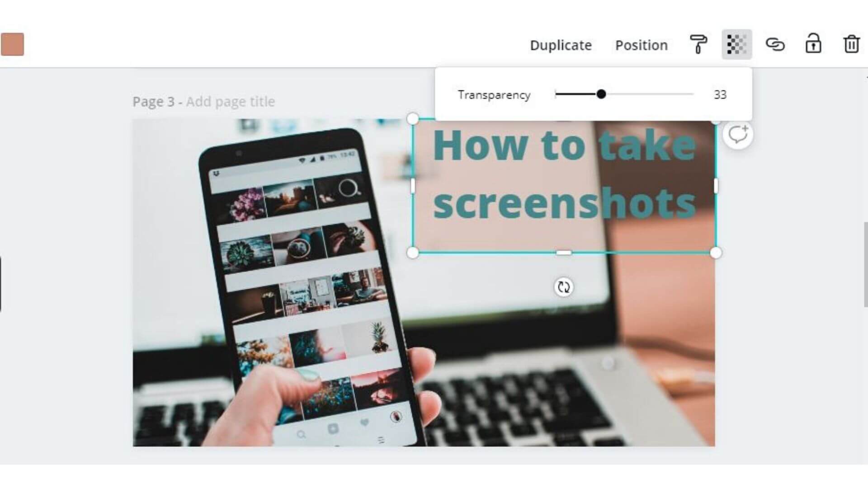Open the position settings panel
The height and width of the screenshot is (488, 868).
point(641,45)
